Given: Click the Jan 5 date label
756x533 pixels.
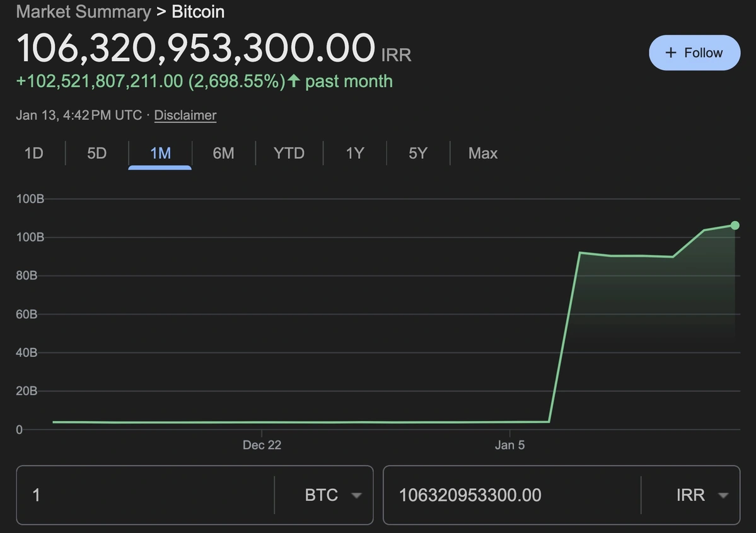Looking at the screenshot, I should (509, 445).
